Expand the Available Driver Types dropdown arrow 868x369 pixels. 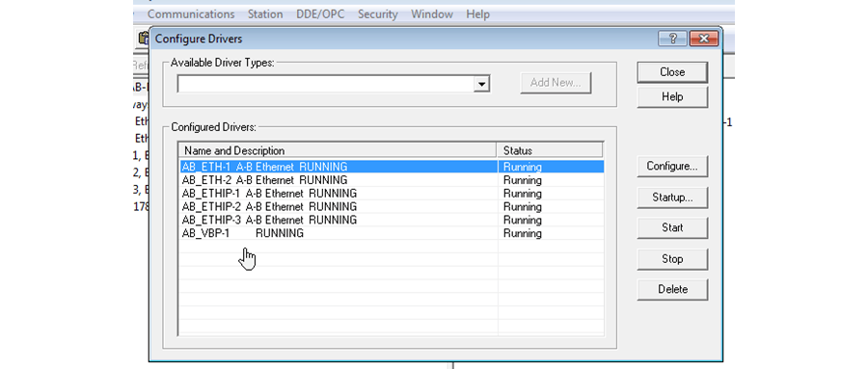click(x=482, y=84)
